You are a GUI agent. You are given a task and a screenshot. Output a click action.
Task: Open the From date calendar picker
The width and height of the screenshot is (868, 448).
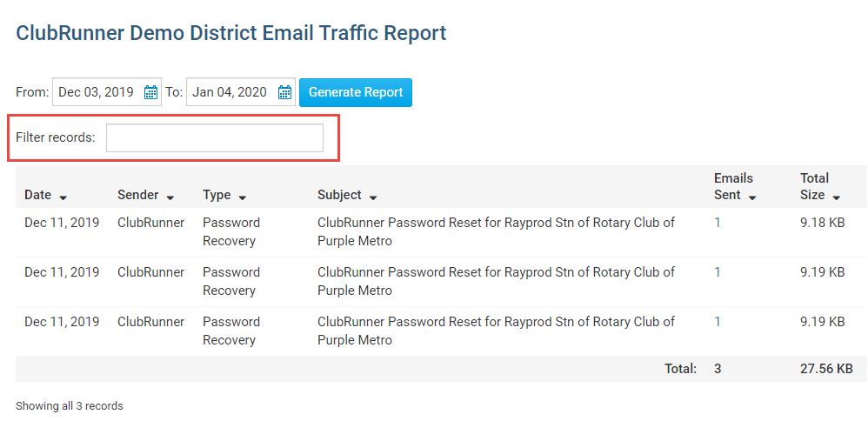(x=150, y=93)
